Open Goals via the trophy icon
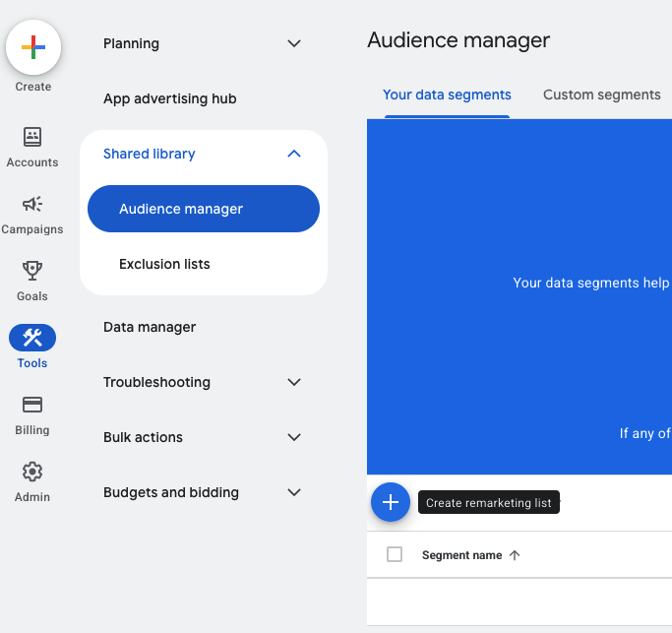This screenshot has width=672, height=633. [32, 271]
